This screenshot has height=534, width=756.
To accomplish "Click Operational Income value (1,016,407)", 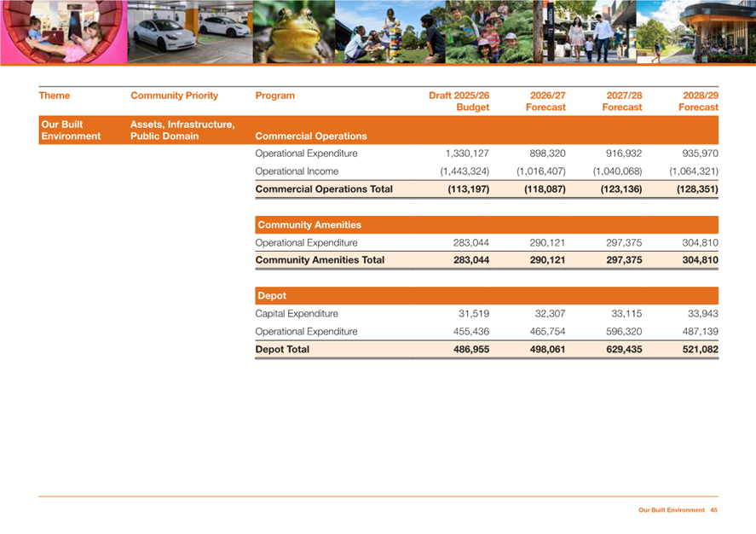I will [x=541, y=171].
